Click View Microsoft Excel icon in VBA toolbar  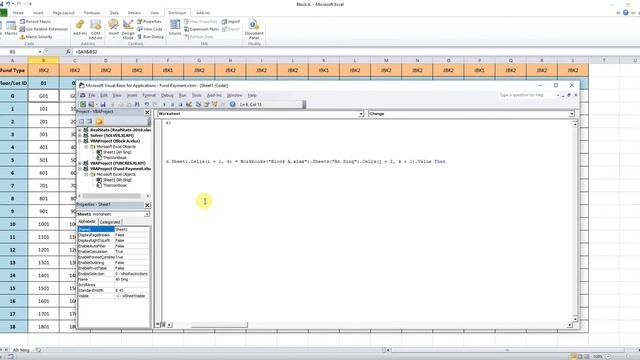click(83, 104)
